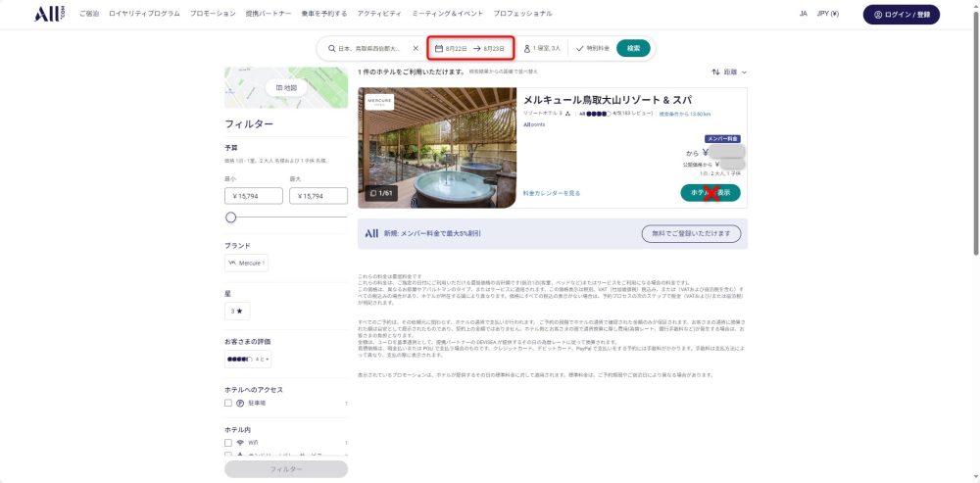Click the フィルター heading
980x483 pixels.
pos(249,124)
